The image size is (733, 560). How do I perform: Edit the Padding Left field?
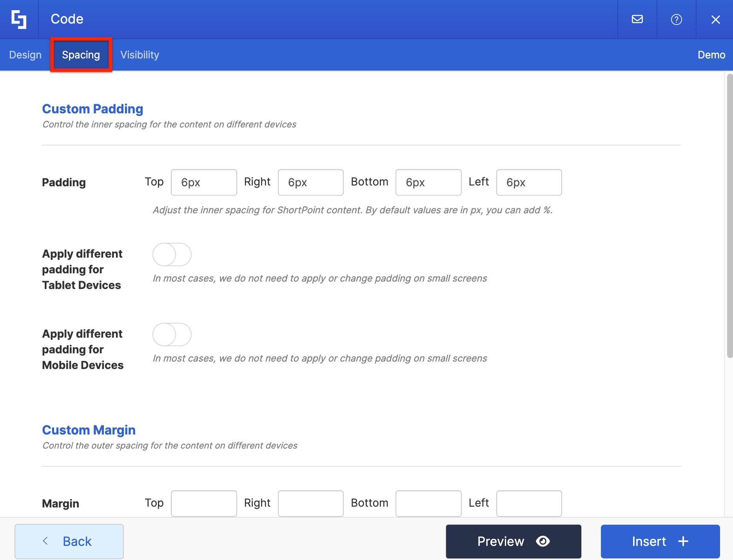tap(529, 182)
